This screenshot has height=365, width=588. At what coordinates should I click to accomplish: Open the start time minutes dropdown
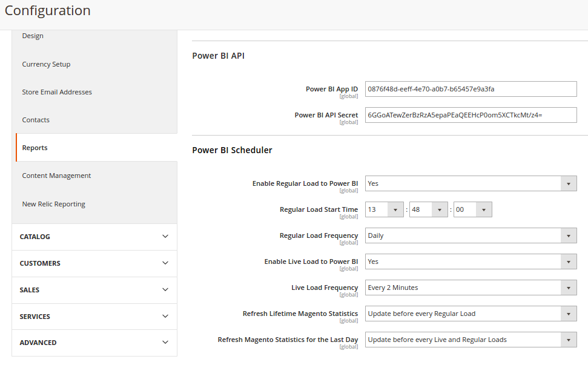pos(429,209)
